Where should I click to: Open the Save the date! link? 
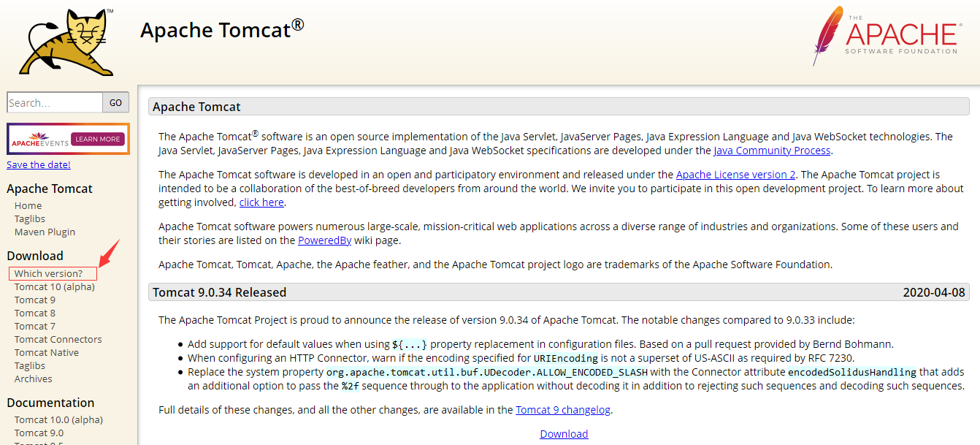[x=39, y=165]
